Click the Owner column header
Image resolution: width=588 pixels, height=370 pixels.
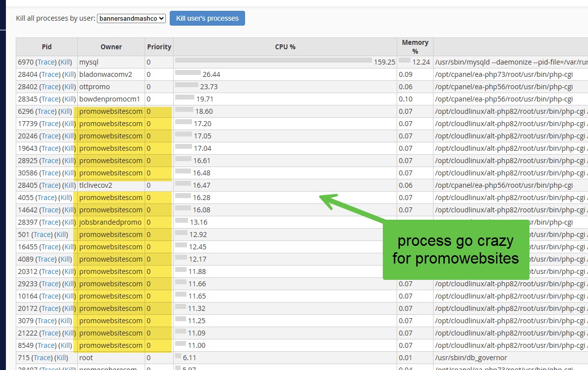111,47
